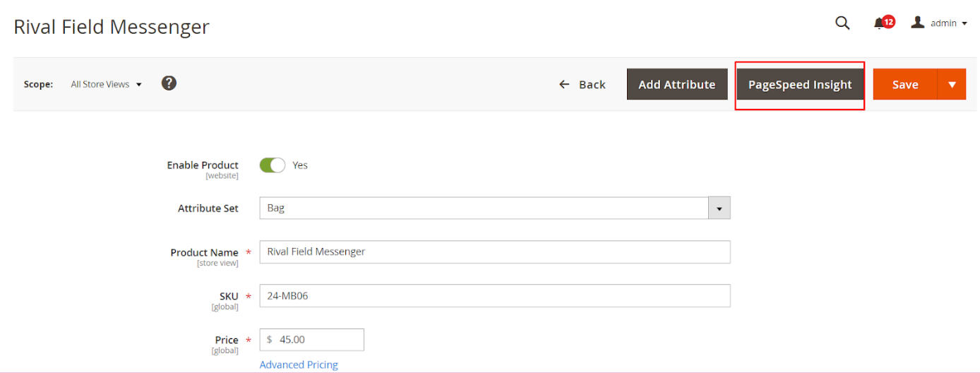Open the notifications bell
Screen dimensions: 980x373
(x=879, y=24)
